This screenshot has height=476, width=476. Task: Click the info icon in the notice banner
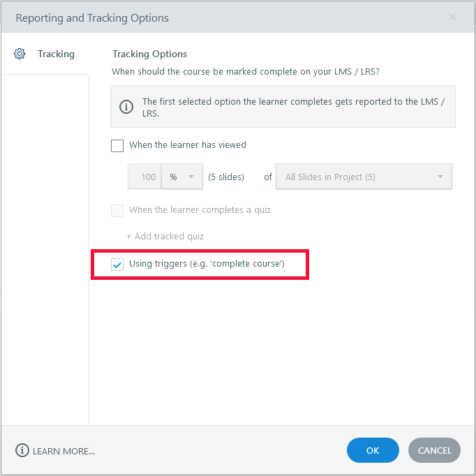tap(126, 107)
